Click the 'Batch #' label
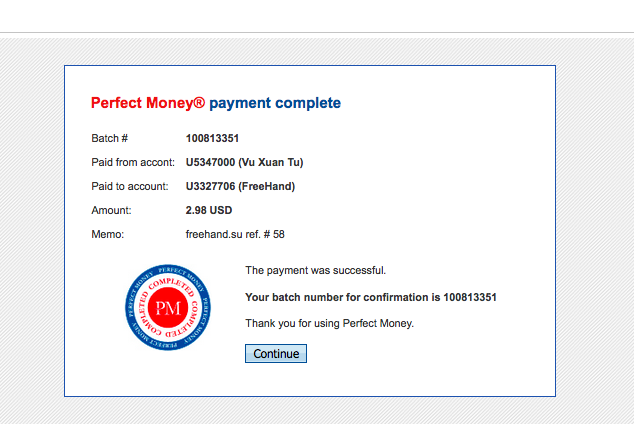The width and height of the screenshot is (634, 426). [x=110, y=138]
